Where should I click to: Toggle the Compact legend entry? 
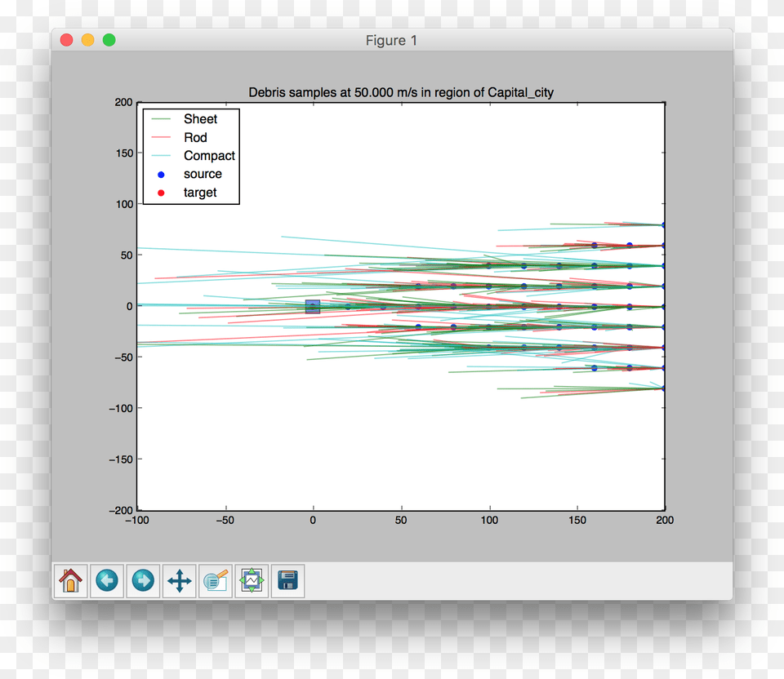pyautogui.click(x=209, y=155)
